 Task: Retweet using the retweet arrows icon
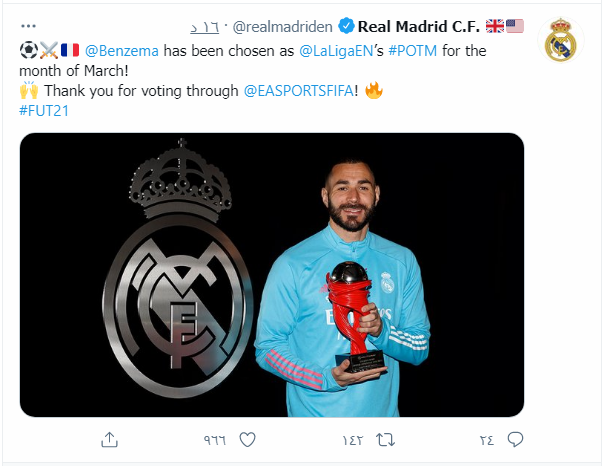point(384,439)
